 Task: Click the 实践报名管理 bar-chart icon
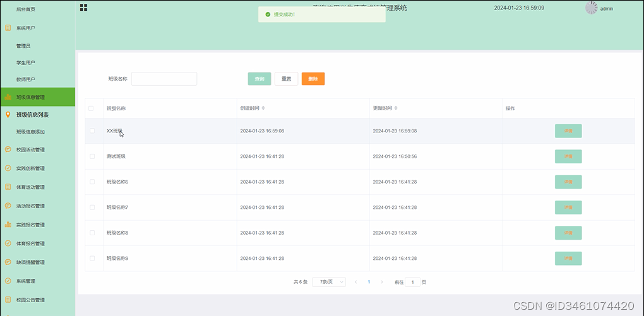pos(8,225)
